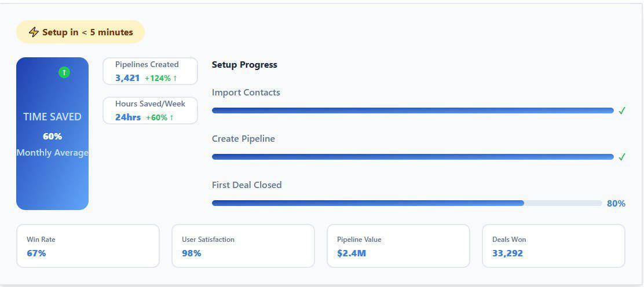Click the Pipelines Created up arrow

(175, 78)
